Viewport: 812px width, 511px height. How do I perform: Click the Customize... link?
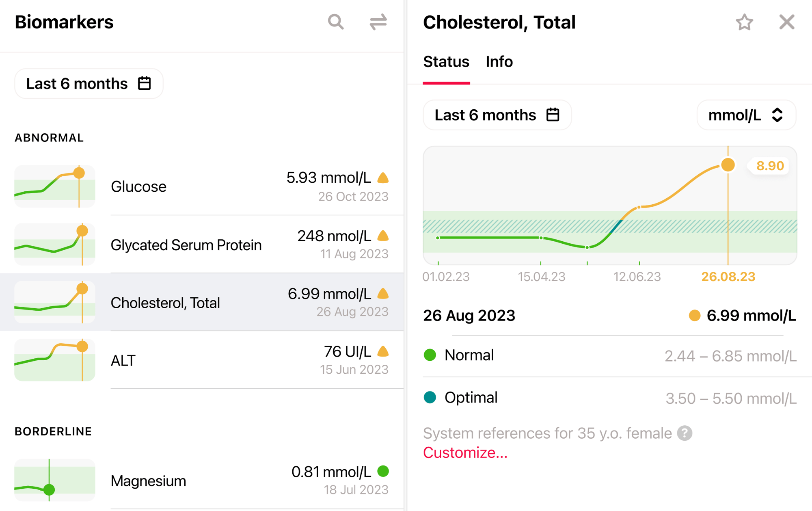coord(465,453)
